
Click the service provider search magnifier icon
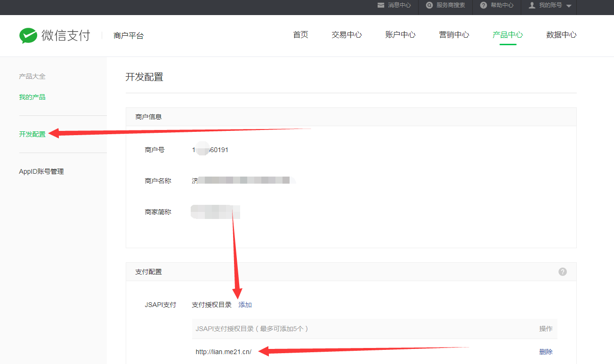[429, 5]
